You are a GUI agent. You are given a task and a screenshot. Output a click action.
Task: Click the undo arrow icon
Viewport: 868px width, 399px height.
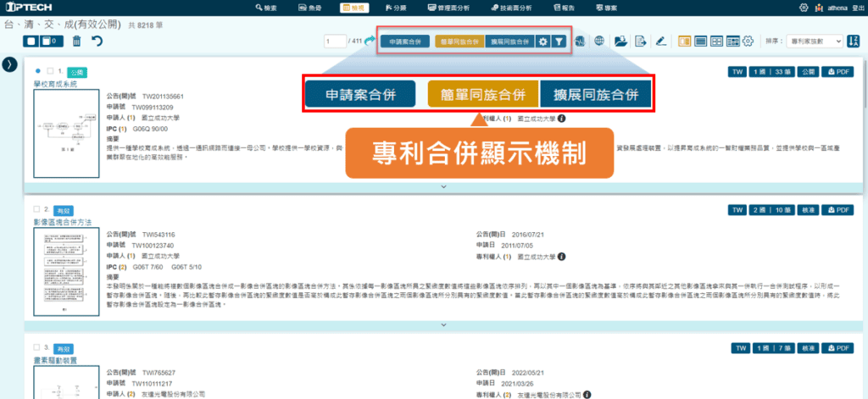(97, 41)
